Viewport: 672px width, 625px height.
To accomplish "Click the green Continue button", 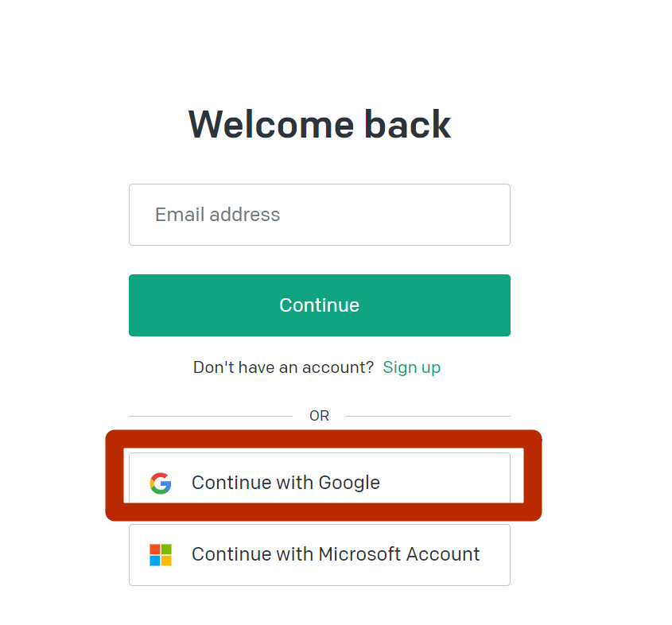I will (x=319, y=305).
